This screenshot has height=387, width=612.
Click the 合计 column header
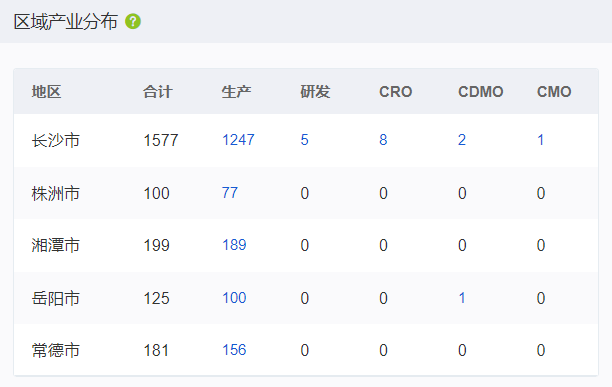pos(157,92)
